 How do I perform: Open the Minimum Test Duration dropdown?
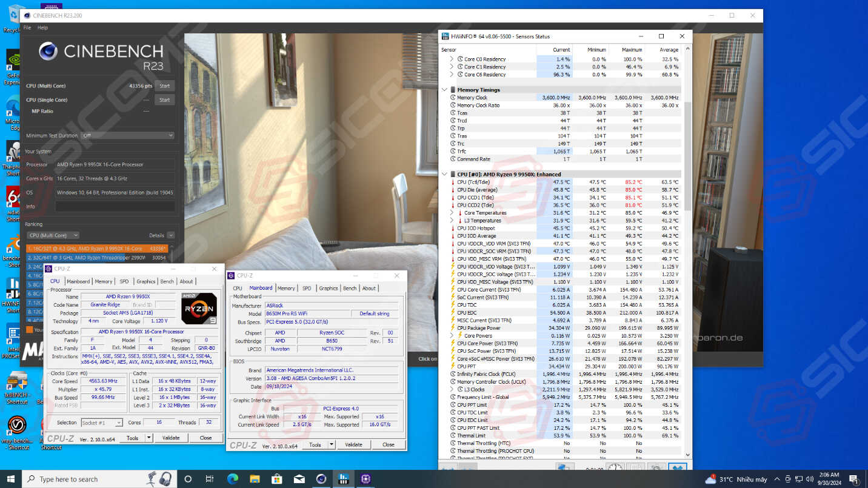pyautogui.click(x=127, y=136)
